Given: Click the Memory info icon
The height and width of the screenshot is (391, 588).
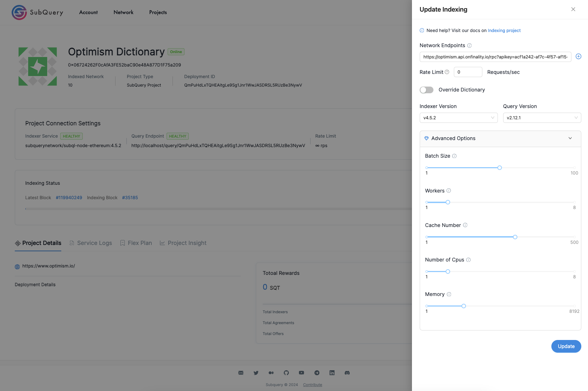Looking at the screenshot, I should pos(449,294).
